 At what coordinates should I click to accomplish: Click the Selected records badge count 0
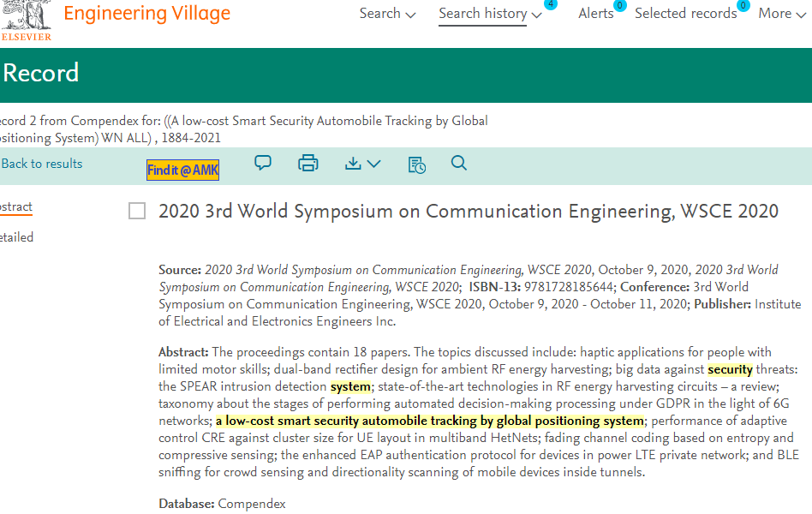[743, 5]
